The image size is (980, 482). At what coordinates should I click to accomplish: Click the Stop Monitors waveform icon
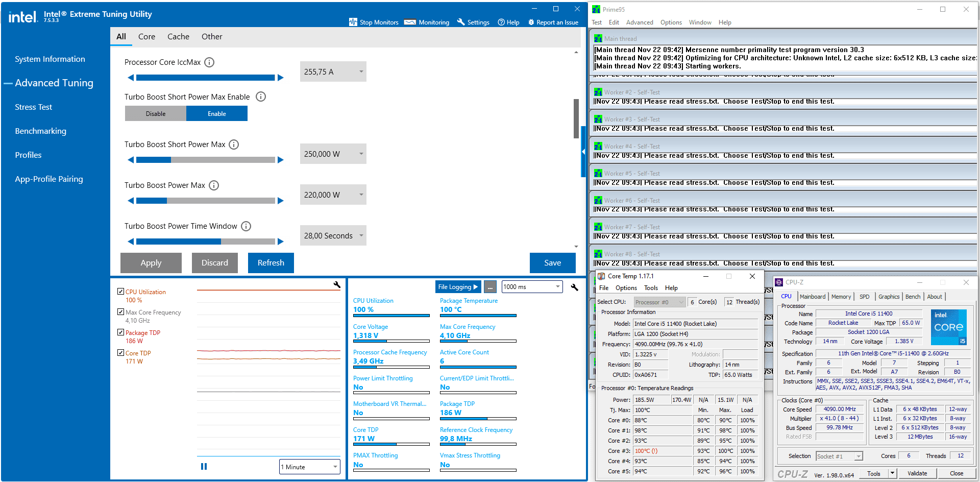353,22
